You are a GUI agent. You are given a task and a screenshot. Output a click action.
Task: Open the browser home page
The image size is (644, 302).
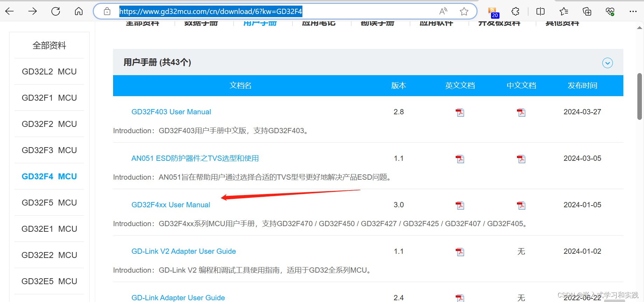(x=79, y=11)
